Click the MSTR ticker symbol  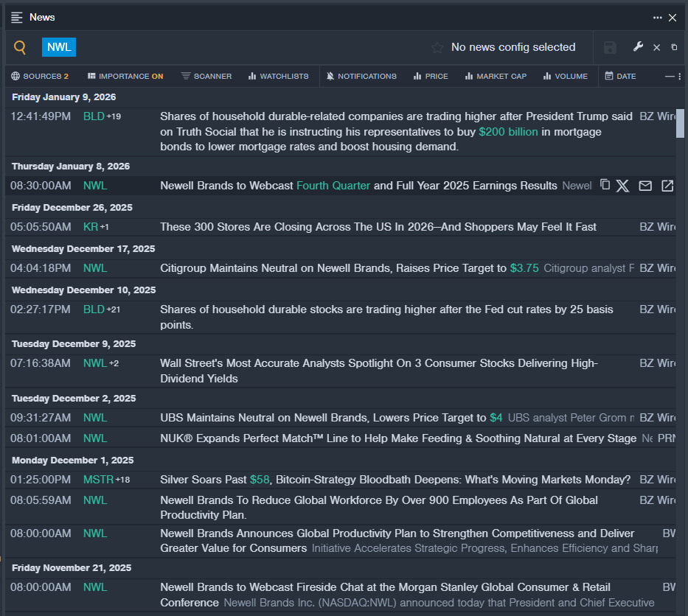[98, 480]
